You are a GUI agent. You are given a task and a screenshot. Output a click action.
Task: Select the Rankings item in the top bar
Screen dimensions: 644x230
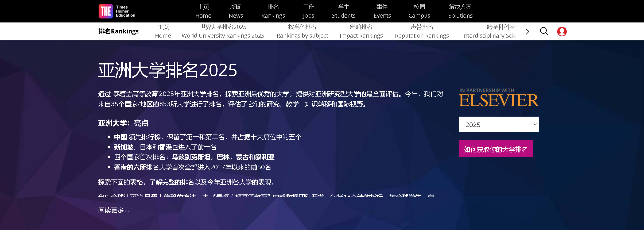[273, 11]
